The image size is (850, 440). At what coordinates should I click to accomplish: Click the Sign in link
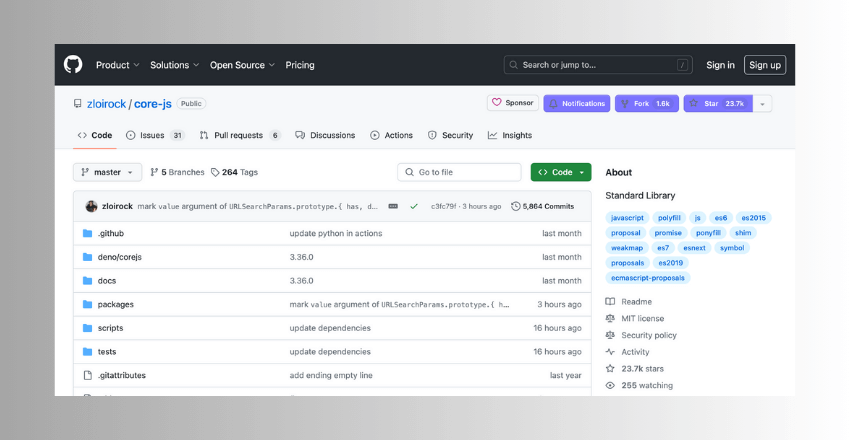click(x=720, y=65)
